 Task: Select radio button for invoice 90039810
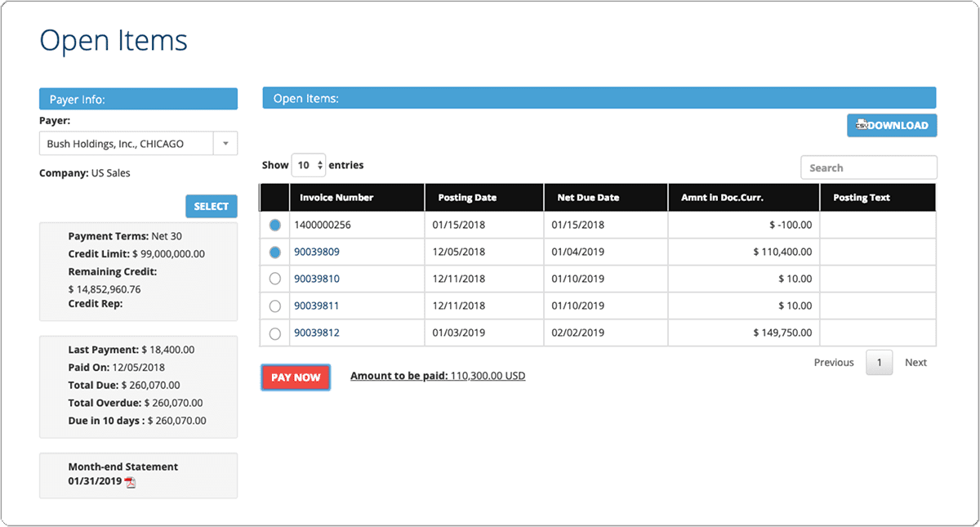pos(274,279)
